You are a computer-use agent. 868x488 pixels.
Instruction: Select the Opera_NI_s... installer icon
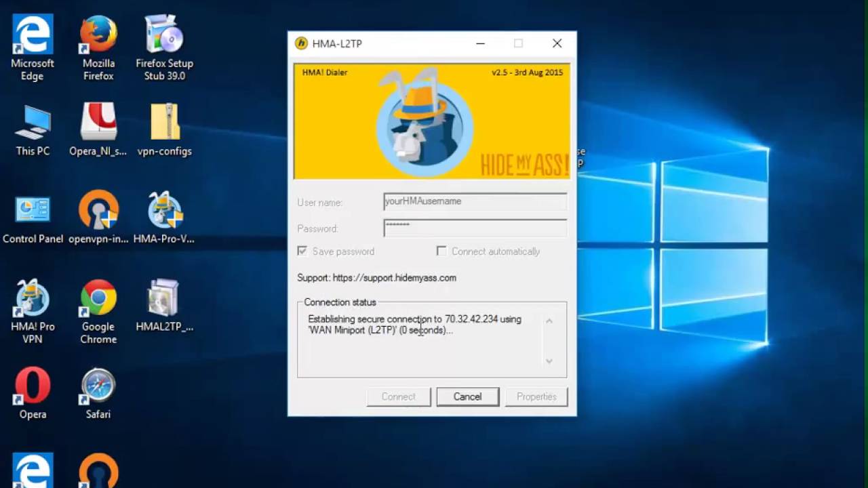point(98,130)
